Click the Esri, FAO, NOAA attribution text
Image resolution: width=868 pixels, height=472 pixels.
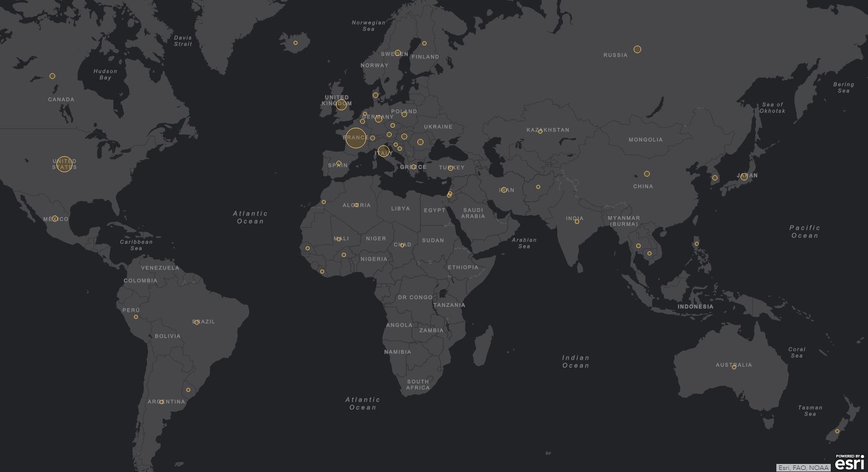click(804, 468)
